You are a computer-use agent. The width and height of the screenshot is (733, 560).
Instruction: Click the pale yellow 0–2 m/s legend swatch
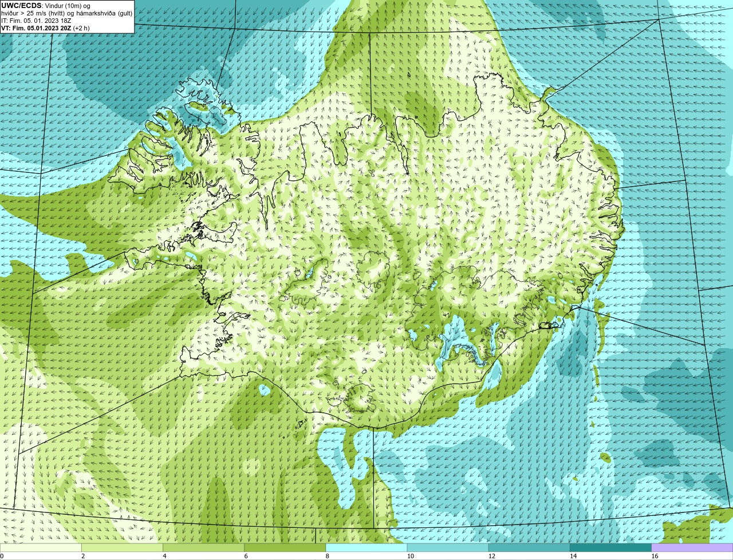click(41, 548)
